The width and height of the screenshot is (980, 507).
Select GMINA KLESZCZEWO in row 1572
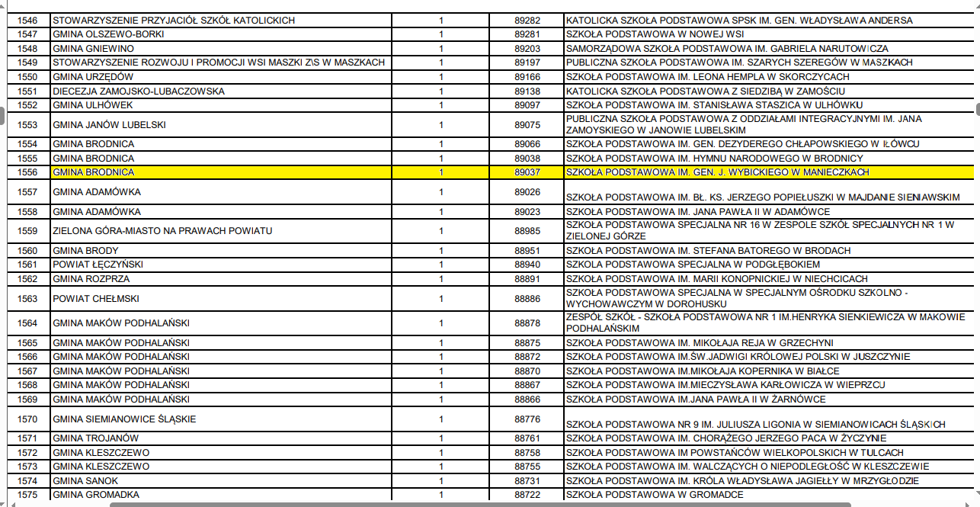[x=221, y=452]
